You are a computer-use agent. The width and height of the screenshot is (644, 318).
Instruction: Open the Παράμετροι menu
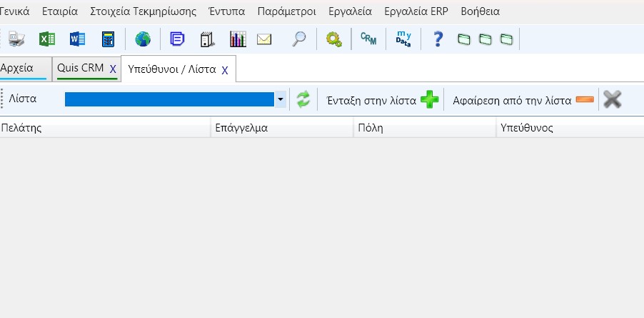tap(287, 11)
